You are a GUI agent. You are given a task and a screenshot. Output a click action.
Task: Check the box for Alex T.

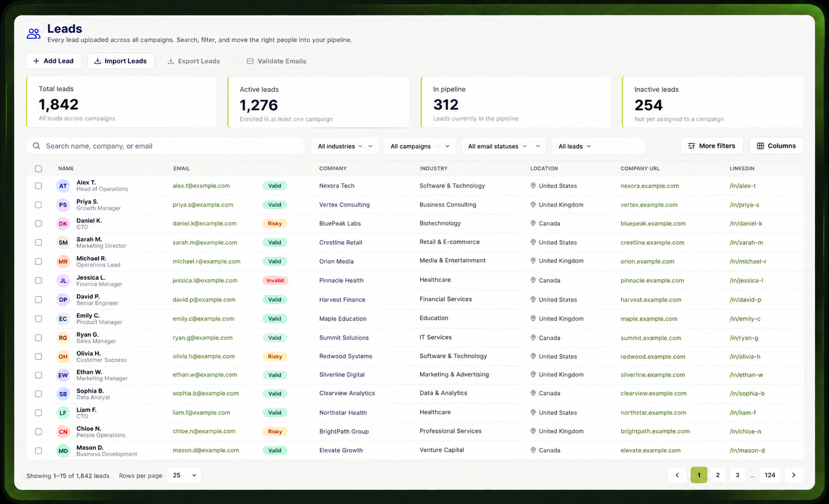click(x=38, y=186)
